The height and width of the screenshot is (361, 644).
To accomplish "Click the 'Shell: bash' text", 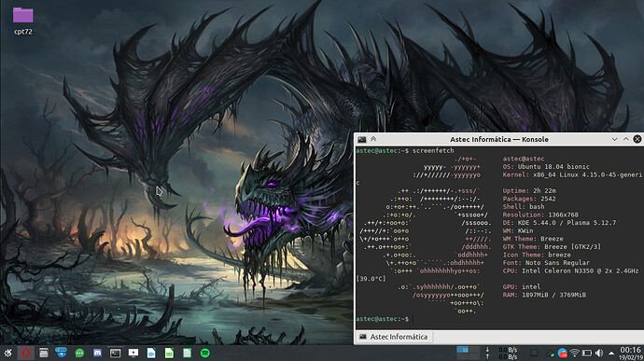I will (524, 206).
